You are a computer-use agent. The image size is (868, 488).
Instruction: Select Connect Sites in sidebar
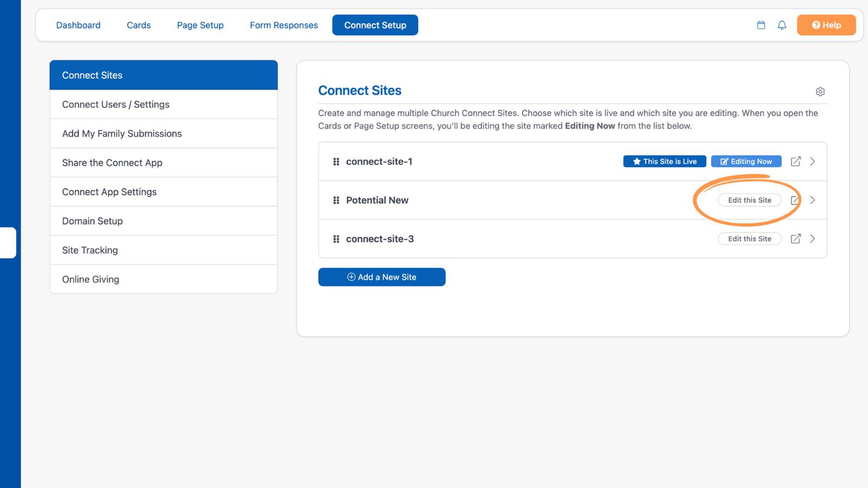163,75
